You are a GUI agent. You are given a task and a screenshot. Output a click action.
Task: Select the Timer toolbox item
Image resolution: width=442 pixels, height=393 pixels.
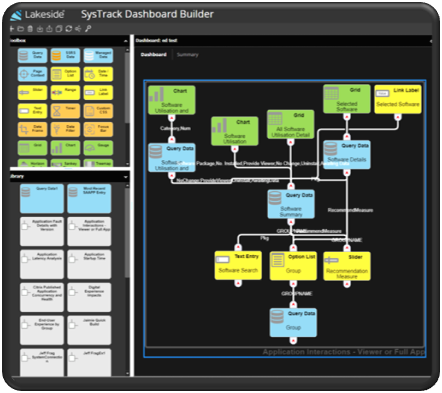(65, 111)
